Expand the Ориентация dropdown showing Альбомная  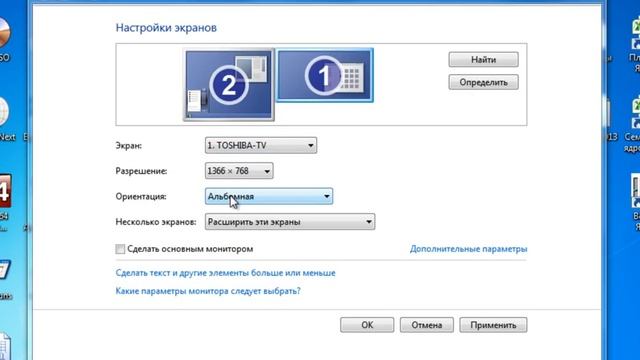[x=269, y=196]
